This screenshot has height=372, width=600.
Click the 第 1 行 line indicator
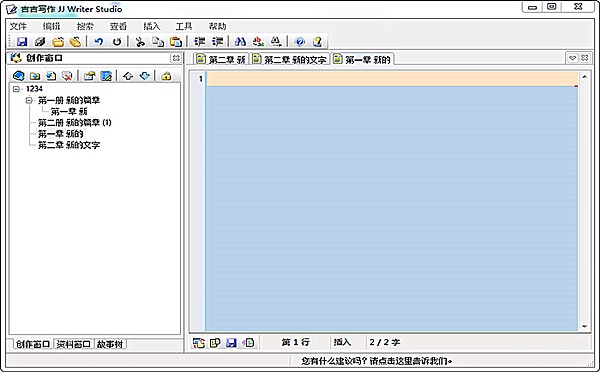pyautogui.click(x=295, y=342)
